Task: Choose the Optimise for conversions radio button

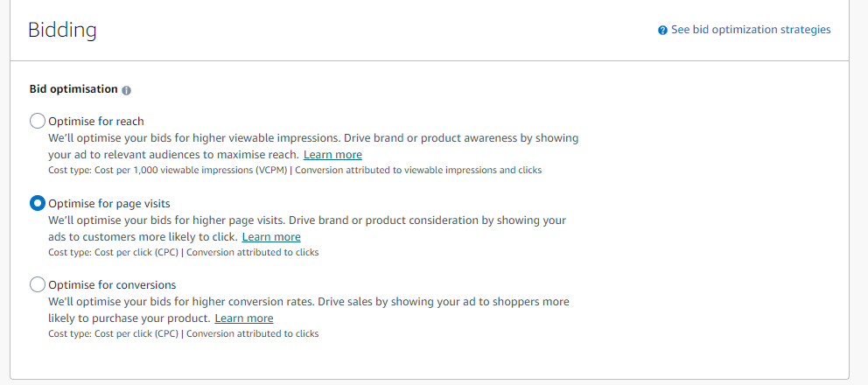Action: click(37, 284)
